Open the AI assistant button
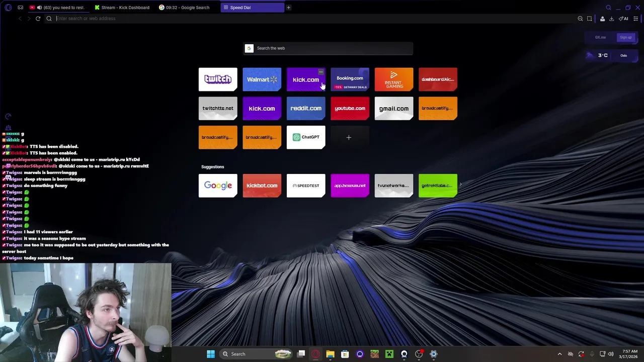 [x=623, y=19]
